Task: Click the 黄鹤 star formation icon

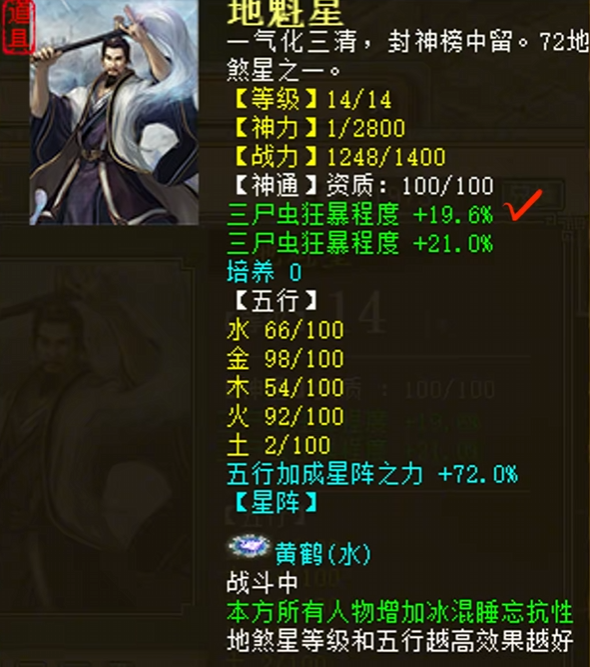Action: click(x=249, y=546)
